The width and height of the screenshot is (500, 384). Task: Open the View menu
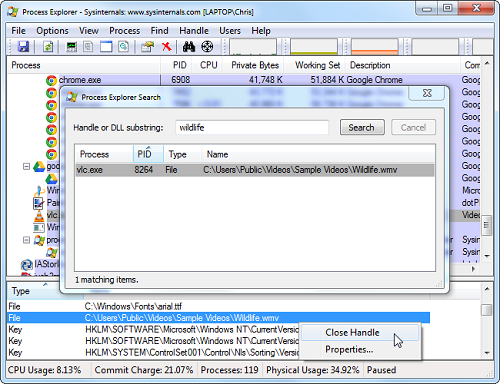(x=89, y=31)
